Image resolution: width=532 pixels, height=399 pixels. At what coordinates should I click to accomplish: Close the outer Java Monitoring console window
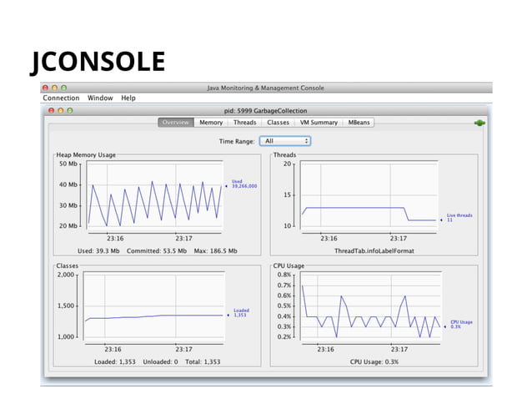pyautogui.click(x=47, y=88)
